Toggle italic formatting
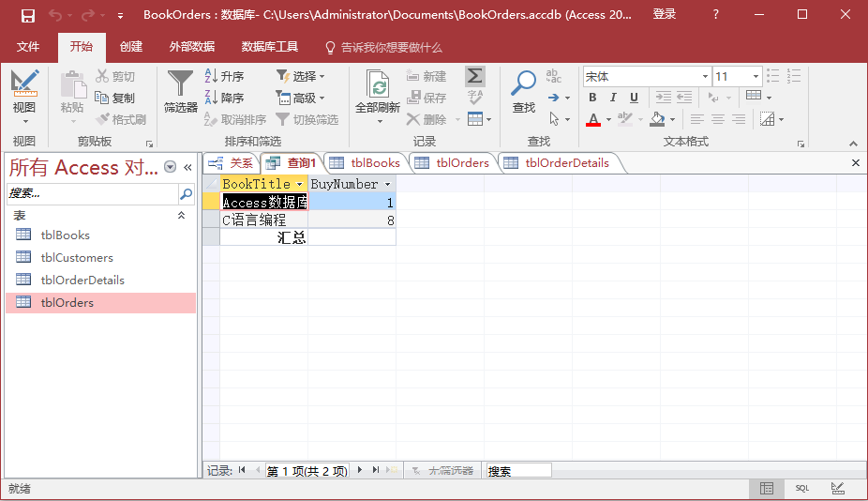Screen dimensions: 868x501 pyautogui.click(x=613, y=98)
